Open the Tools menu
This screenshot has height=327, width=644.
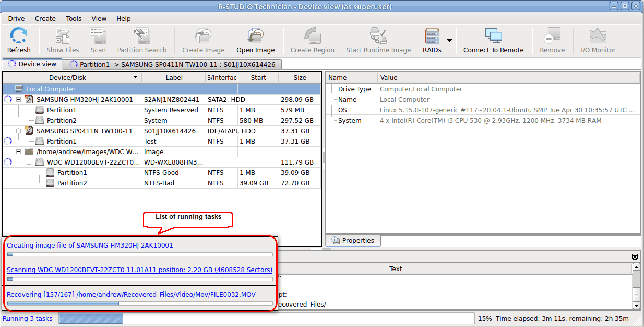[74, 18]
